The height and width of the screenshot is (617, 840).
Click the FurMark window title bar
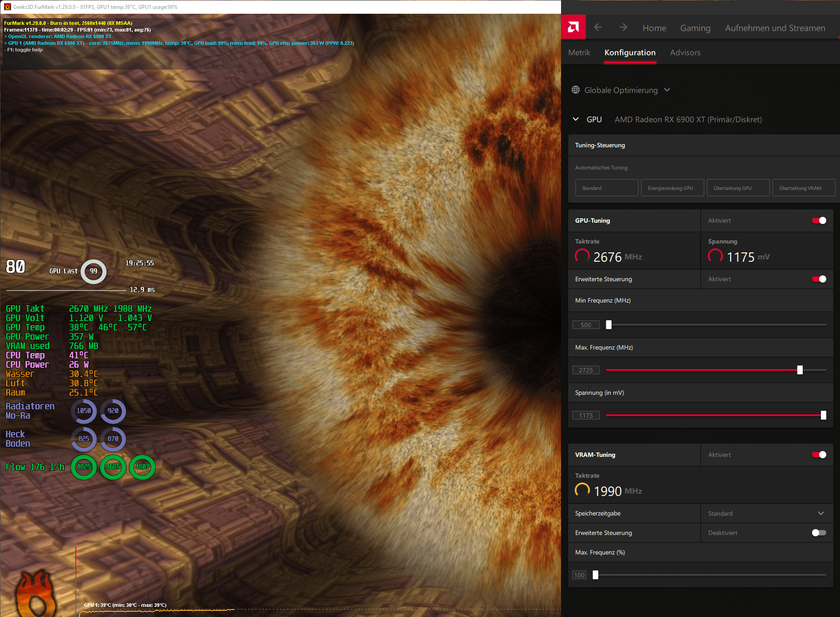click(280, 7)
